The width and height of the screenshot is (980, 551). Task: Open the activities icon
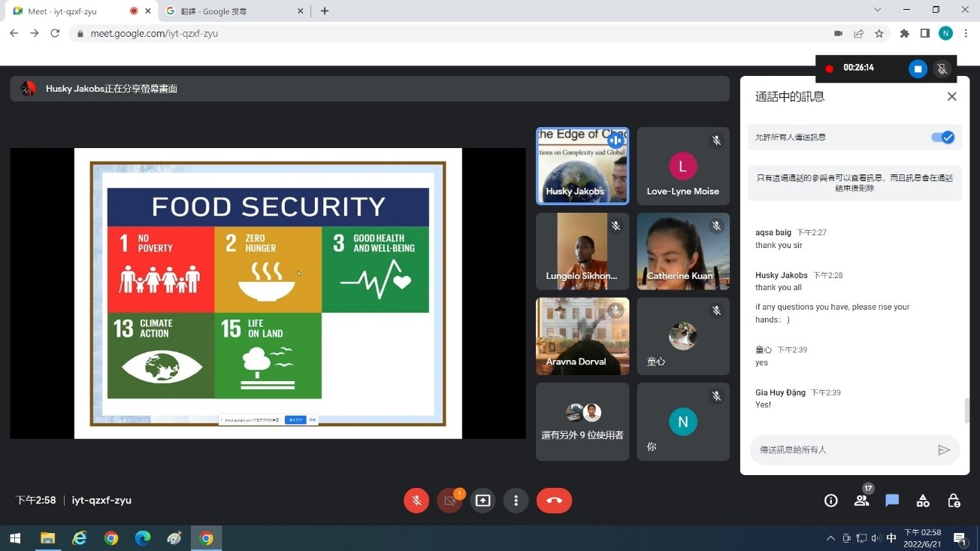click(x=923, y=501)
